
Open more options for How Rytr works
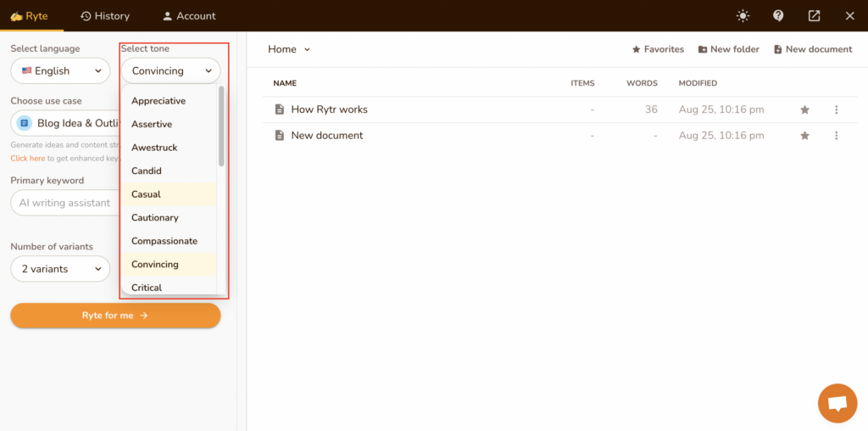click(x=836, y=109)
